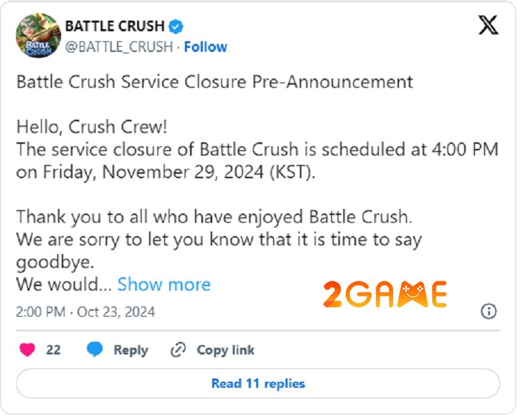
Task: Open the info circle icon near the timestamp
Action: [489, 311]
